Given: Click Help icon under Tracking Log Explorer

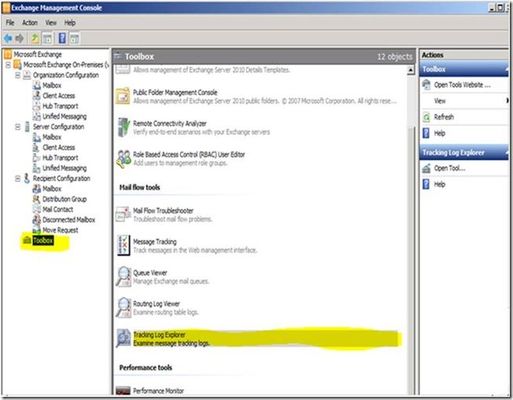Looking at the screenshot, I should [426, 184].
